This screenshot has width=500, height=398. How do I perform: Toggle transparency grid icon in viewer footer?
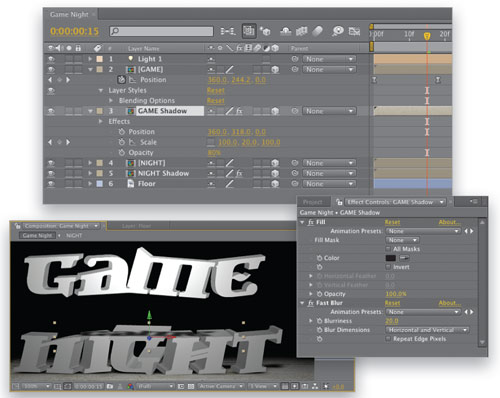191,386
